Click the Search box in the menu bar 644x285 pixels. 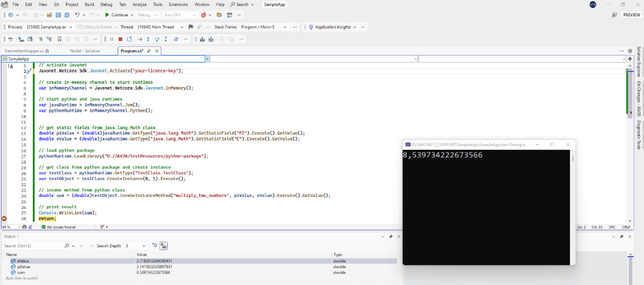(x=242, y=4)
